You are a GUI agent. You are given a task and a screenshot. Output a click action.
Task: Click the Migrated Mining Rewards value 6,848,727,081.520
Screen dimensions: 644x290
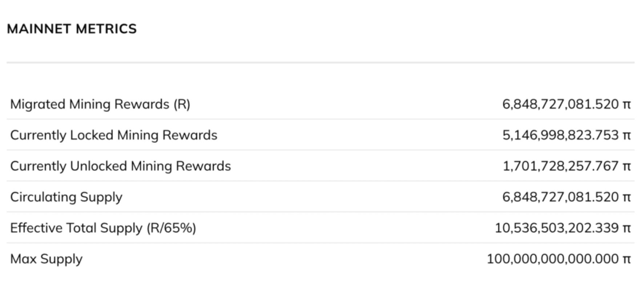560,104
